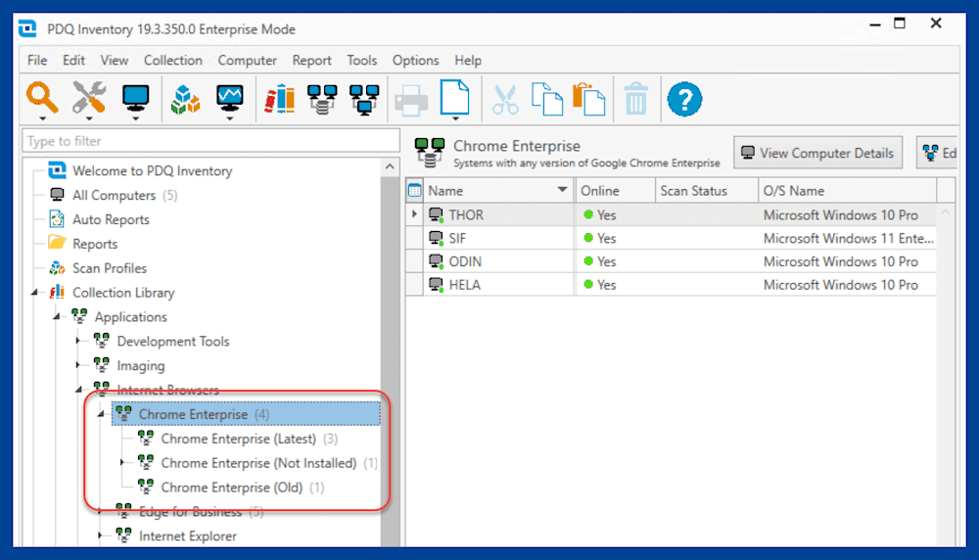Open the wrench and screwdriver tools icon
979x560 pixels.
[x=89, y=97]
